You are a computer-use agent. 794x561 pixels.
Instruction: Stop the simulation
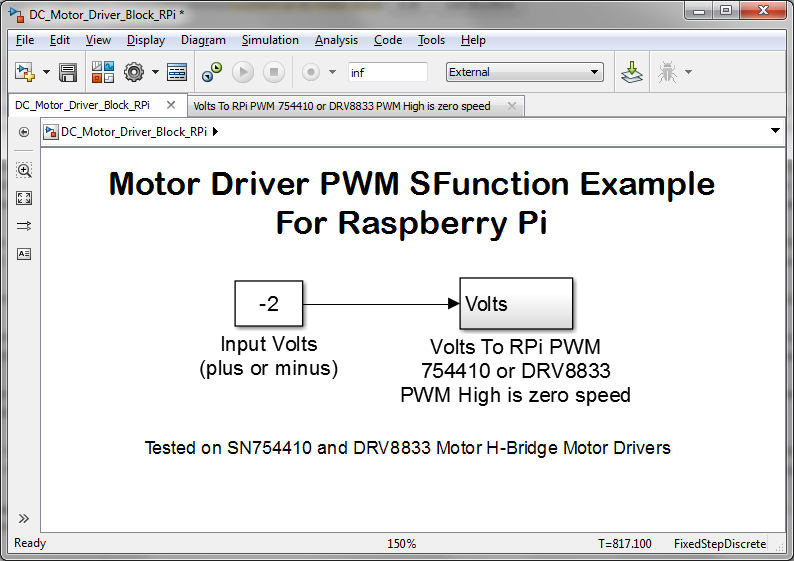point(275,72)
